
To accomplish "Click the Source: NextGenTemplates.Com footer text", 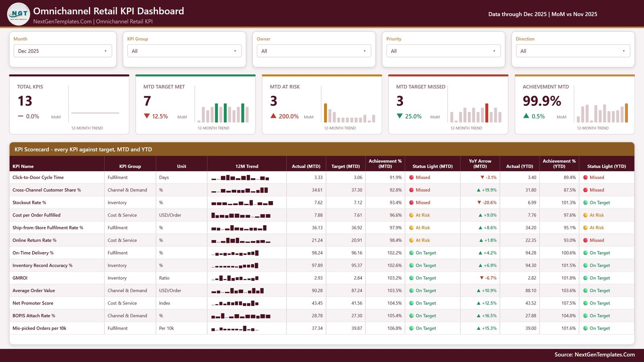I will 594,354.
